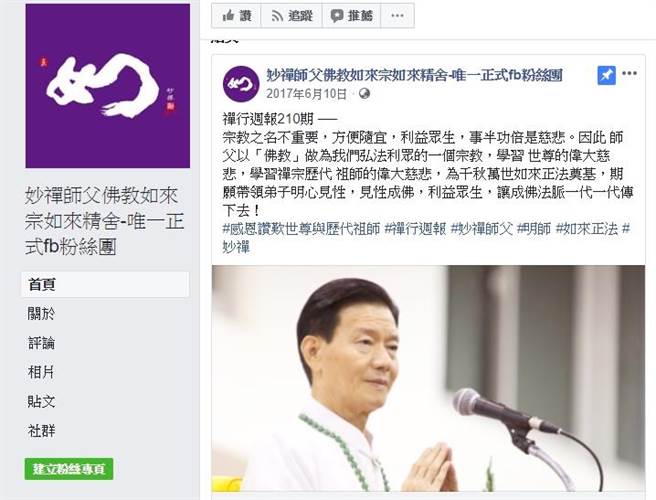Select 首頁 in the sidebar
This screenshot has width=656, height=500.
[x=105, y=285]
